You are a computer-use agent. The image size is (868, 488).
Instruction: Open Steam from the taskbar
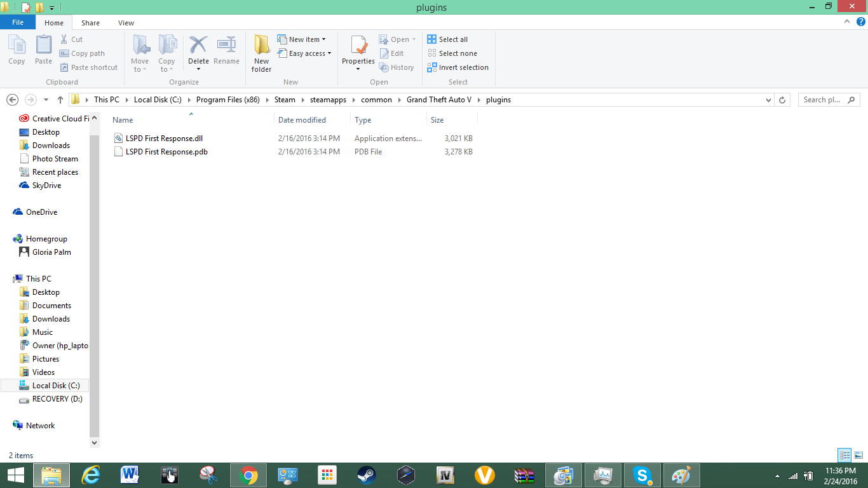click(366, 475)
